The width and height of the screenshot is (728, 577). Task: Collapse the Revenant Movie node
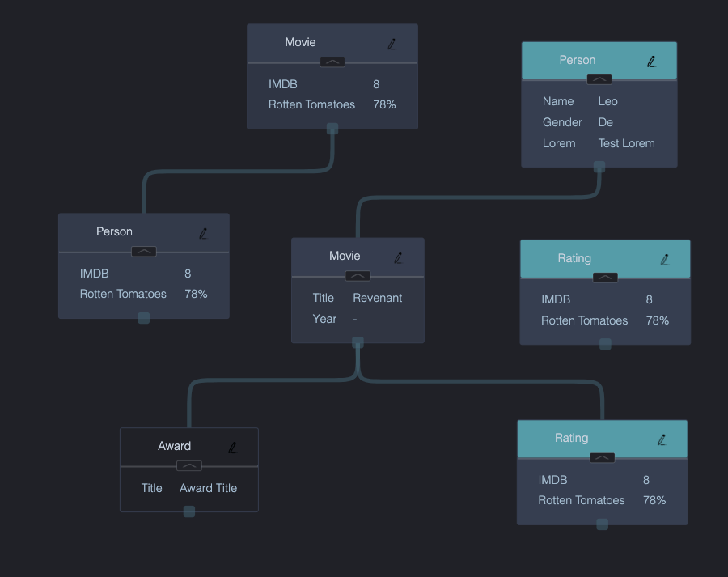pos(357,275)
